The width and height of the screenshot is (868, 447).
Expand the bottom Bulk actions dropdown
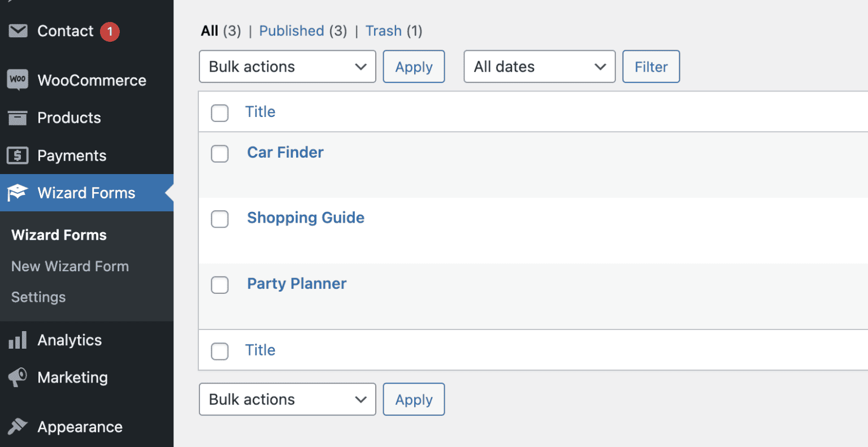point(287,399)
